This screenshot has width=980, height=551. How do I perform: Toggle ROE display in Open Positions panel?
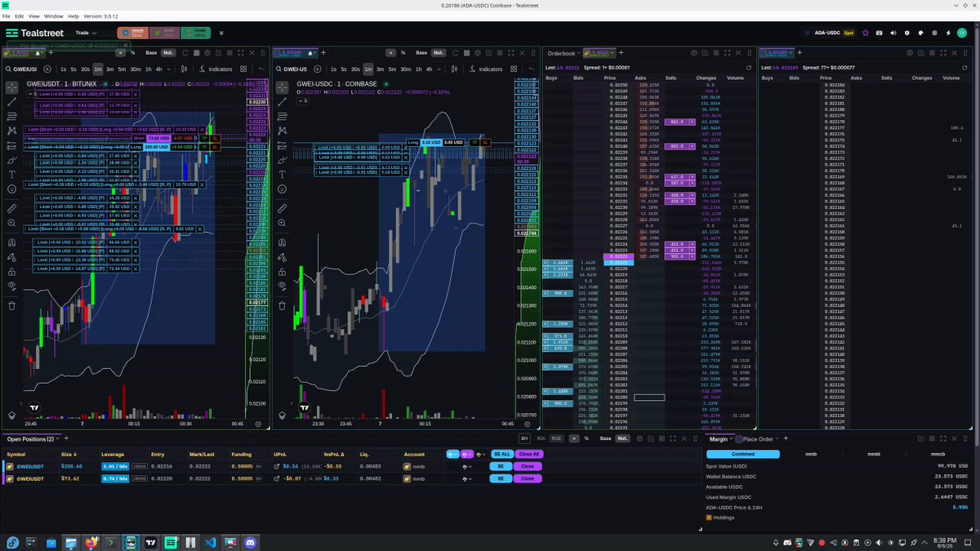pyautogui.click(x=556, y=438)
